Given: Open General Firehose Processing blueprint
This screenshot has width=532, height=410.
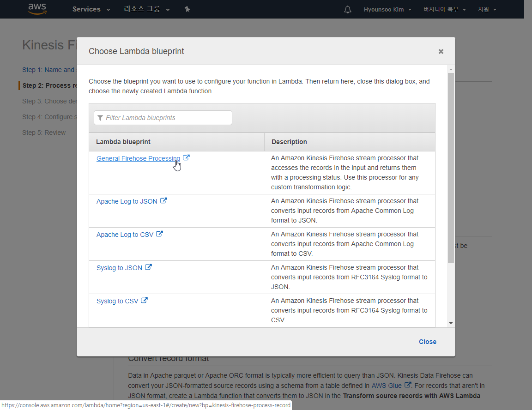Looking at the screenshot, I should pos(138,158).
